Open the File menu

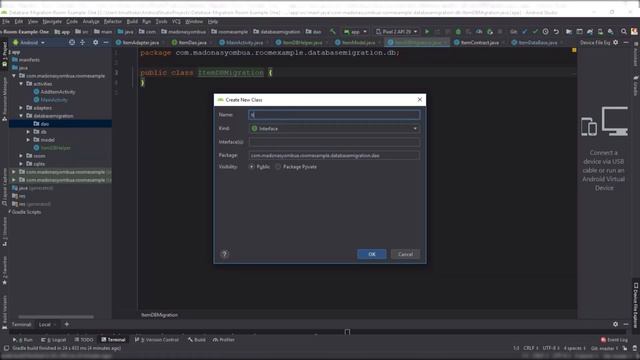(x=6, y=21)
